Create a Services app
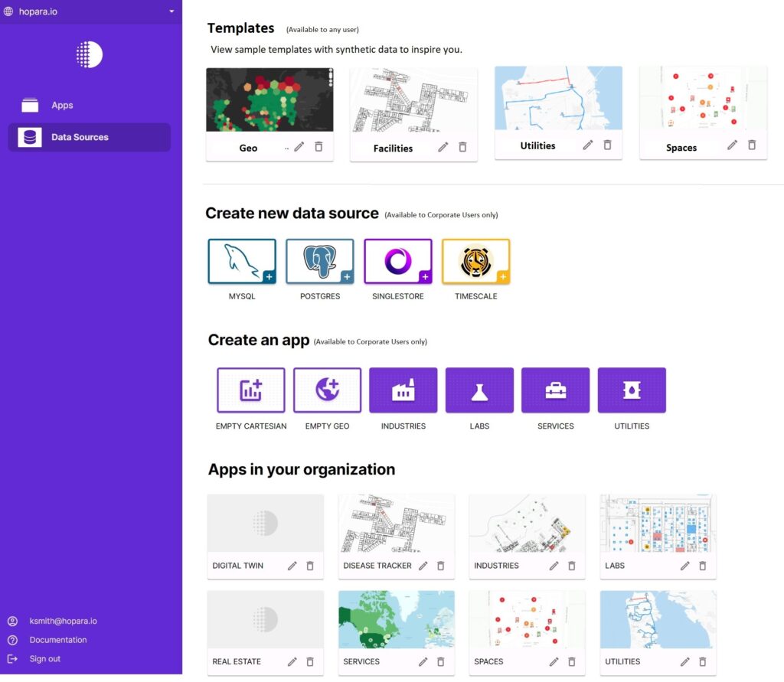This screenshot has width=784, height=682. [x=556, y=390]
